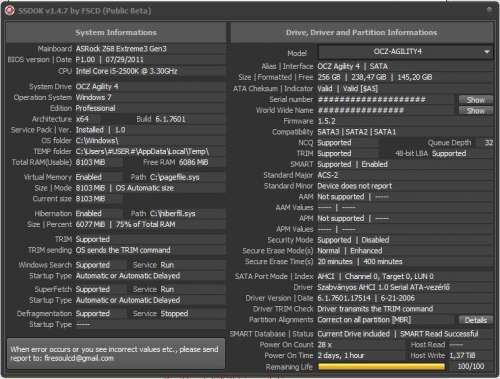The image size is (500, 379).
Task: Click hibernation size 75% of Total RAM
Action: 145,224
